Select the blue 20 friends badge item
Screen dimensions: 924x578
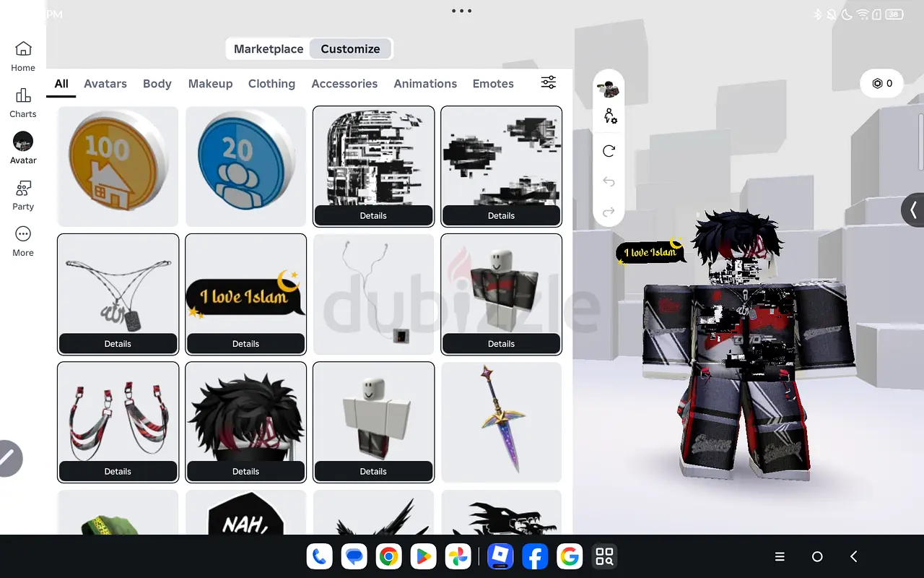(245, 167)
